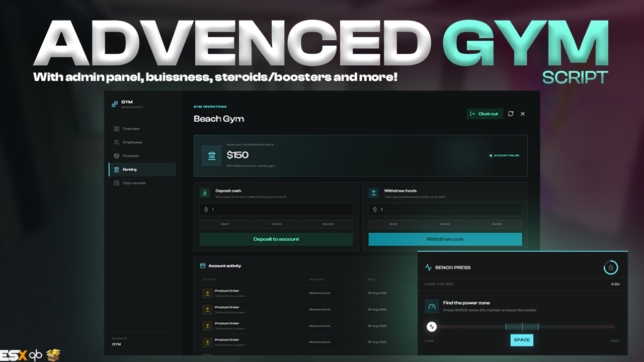644x362 pixels.
Task: Click the white pulse marker on the power bar
Action: tap(432, 327)
